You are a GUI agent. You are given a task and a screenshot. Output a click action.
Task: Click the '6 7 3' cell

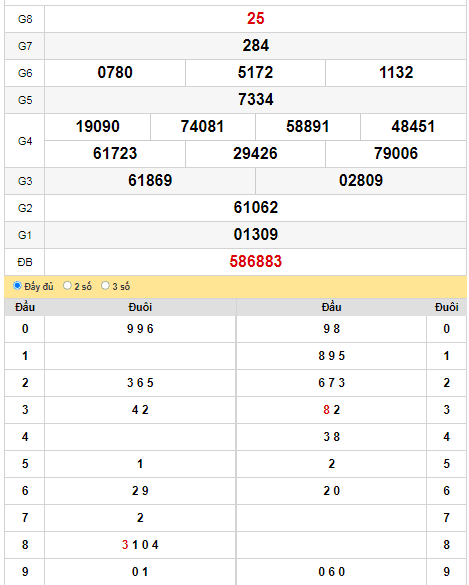(331, 382)
